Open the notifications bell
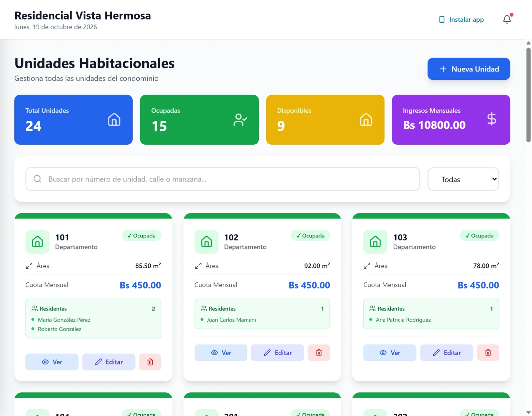Image resolution: width=532 pixels, height=416 pixels. pos(507,20)
